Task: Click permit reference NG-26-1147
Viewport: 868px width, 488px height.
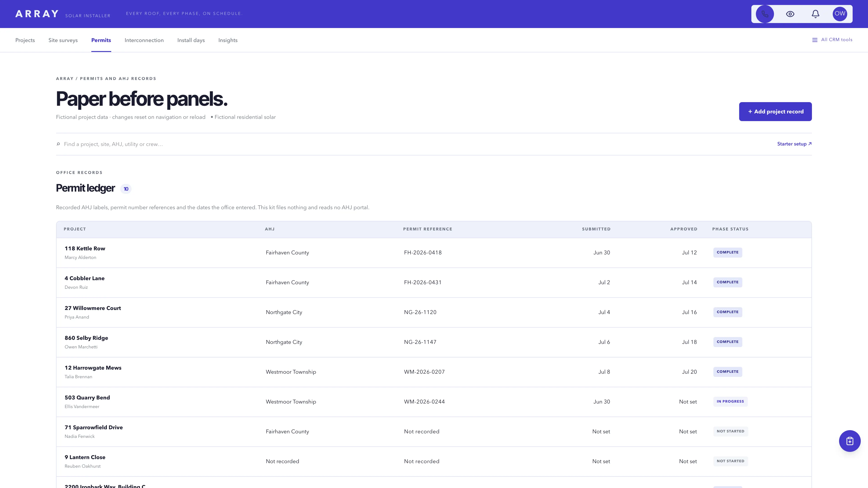Action: click(420, 342)
